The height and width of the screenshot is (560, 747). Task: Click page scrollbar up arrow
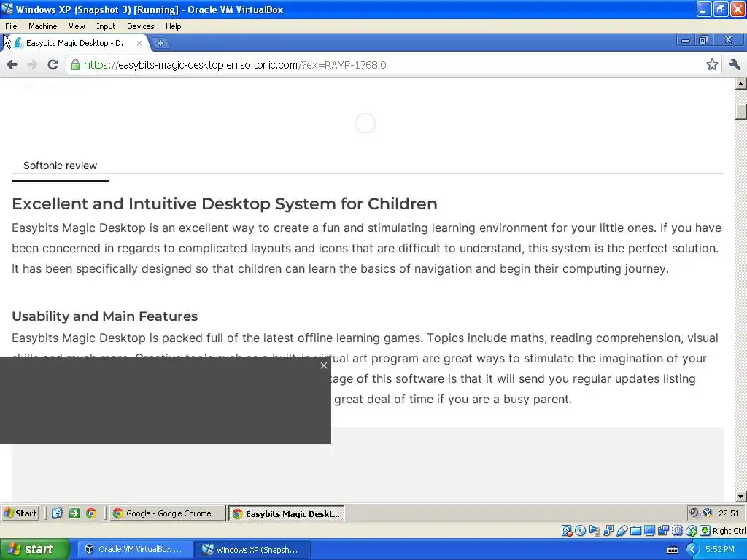tap(740, 85)
